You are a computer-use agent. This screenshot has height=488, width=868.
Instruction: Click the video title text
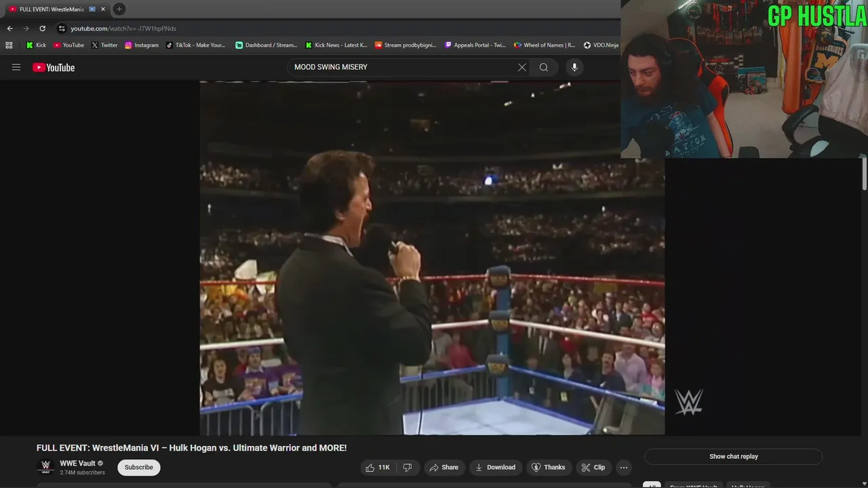click(191, 448)
